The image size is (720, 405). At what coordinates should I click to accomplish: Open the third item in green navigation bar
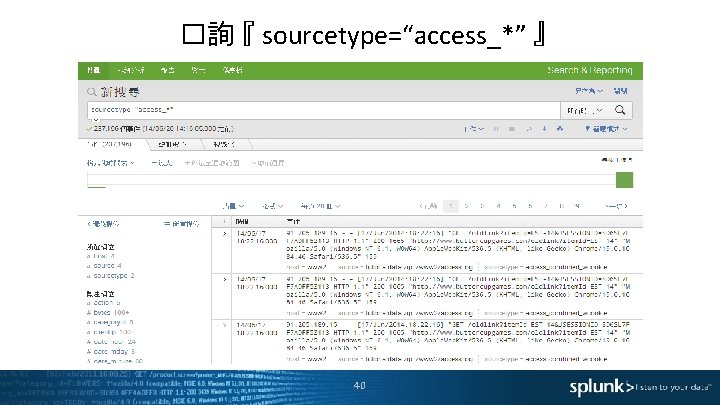(168, 70)
